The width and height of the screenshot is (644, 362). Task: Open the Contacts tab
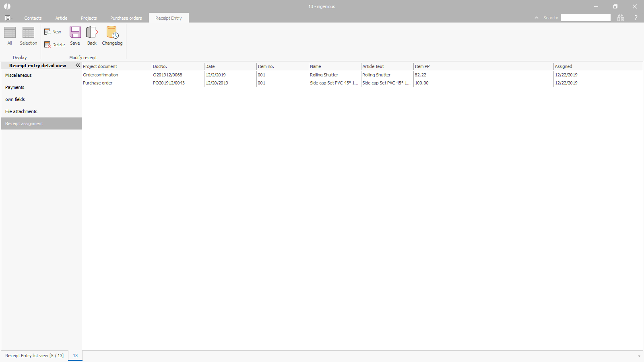[33, 18]
